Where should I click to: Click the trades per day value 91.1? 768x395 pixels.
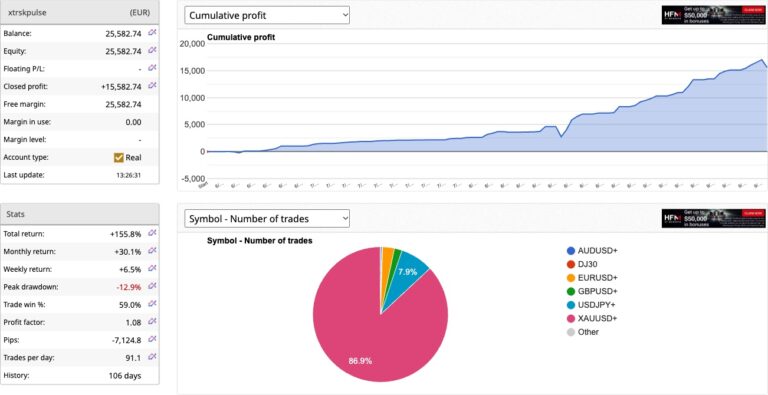134,357
